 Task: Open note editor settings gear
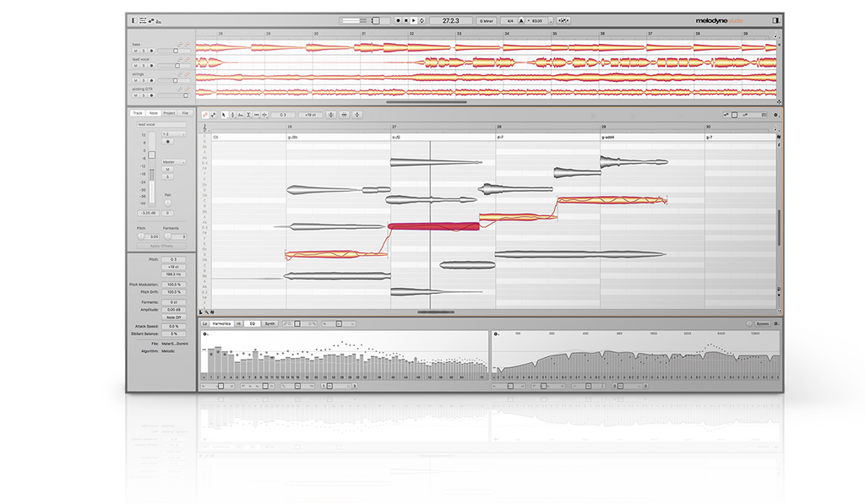[x=775, y=115]
